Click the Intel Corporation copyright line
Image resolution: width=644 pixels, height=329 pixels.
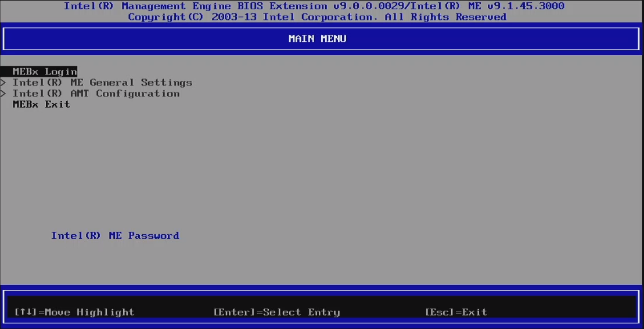click(x=316, y=17)
